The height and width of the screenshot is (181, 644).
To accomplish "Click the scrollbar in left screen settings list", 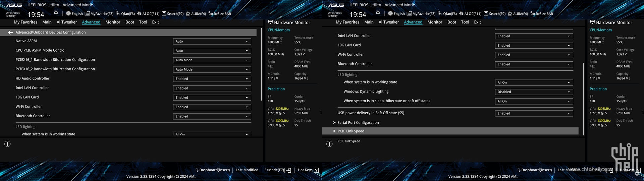I will click(262, 65).
